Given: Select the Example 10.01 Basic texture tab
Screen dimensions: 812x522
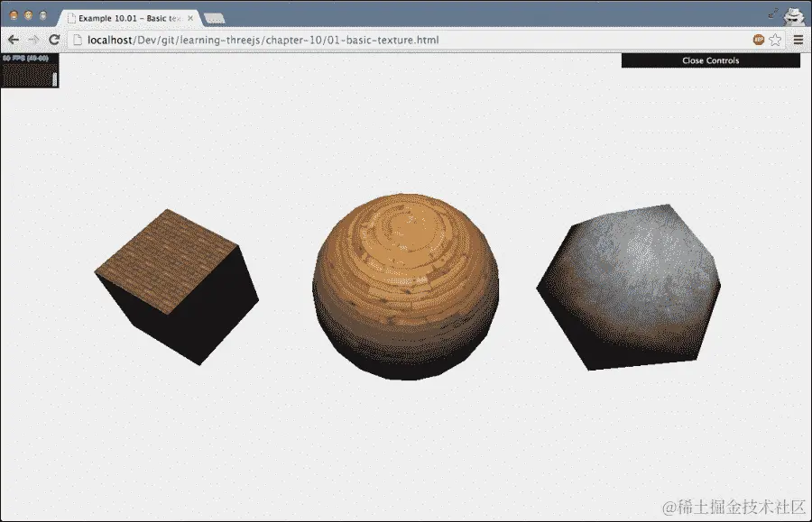Looking at the screenshot, I should (129, 18).
